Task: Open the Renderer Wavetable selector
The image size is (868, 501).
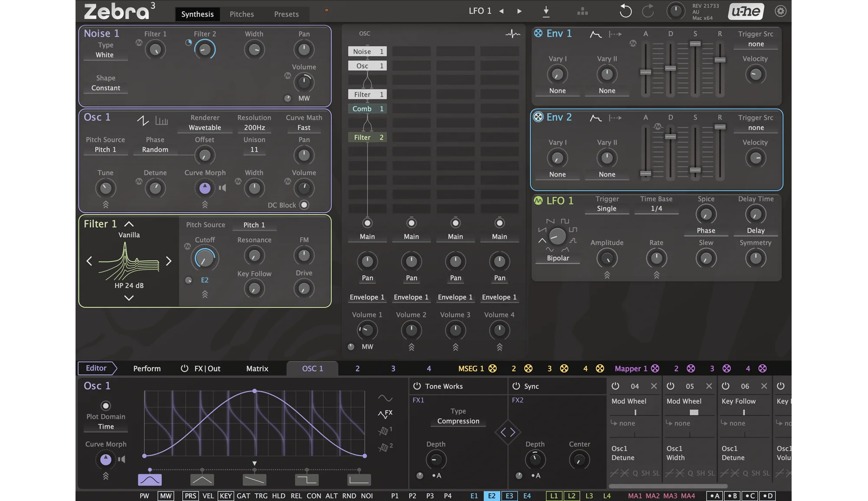Action: click(x=205, y=128)
